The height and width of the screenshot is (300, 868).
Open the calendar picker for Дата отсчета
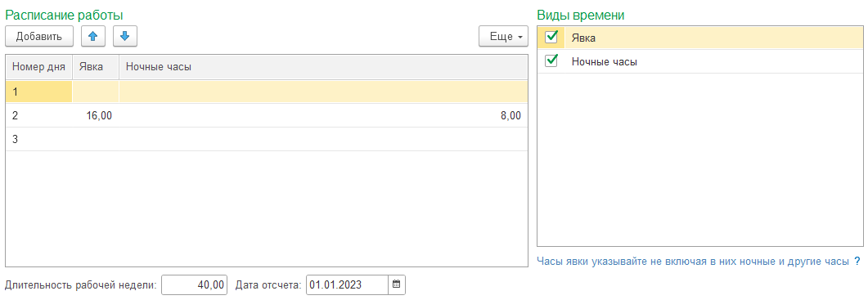pyautogui.click(x=396, y=285)
